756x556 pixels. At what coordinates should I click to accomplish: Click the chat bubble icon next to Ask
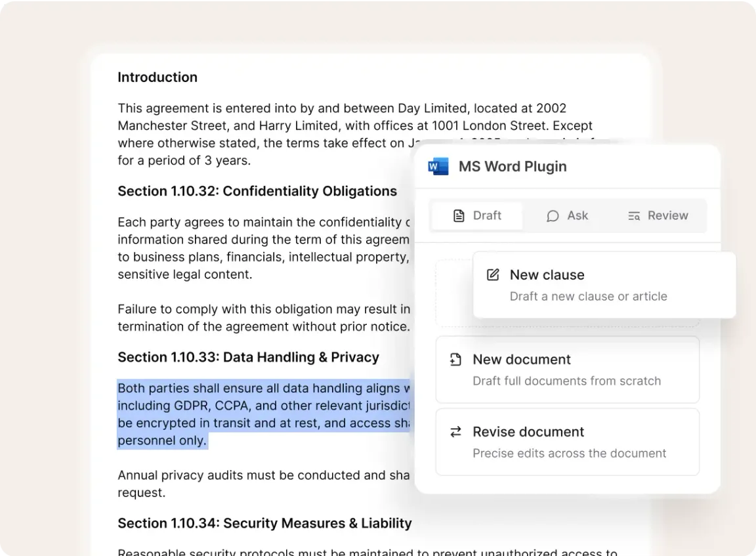click(x=553, y=215)
